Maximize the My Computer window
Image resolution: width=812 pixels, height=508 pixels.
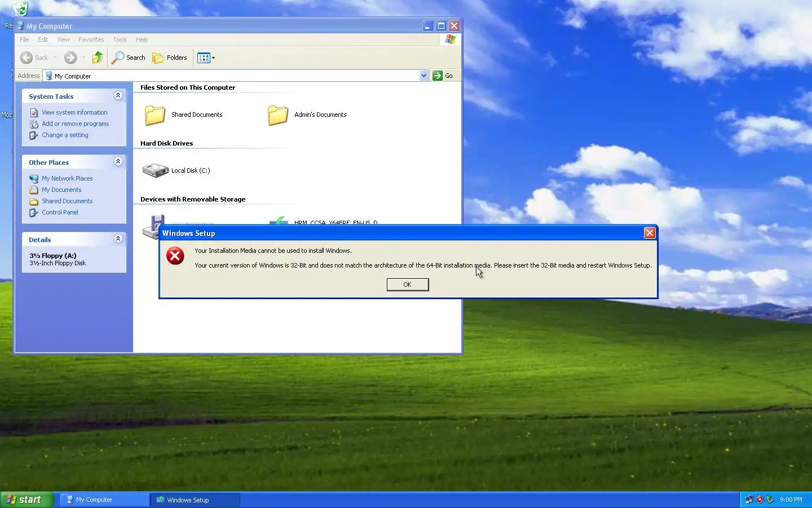click(441, 26)
